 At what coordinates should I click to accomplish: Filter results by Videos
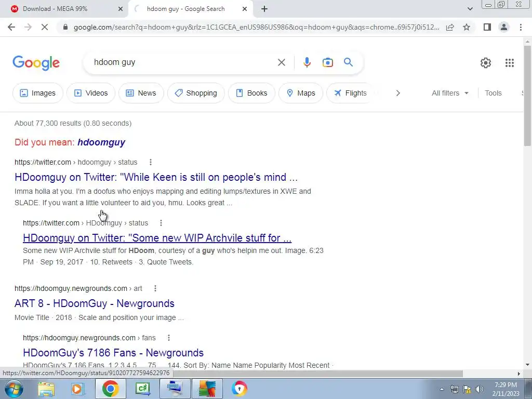tap(91, 93)
